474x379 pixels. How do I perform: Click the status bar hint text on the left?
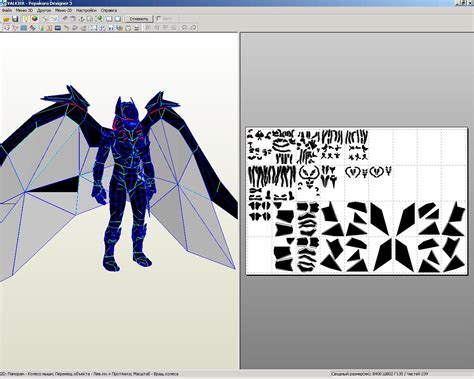(89, 374)
